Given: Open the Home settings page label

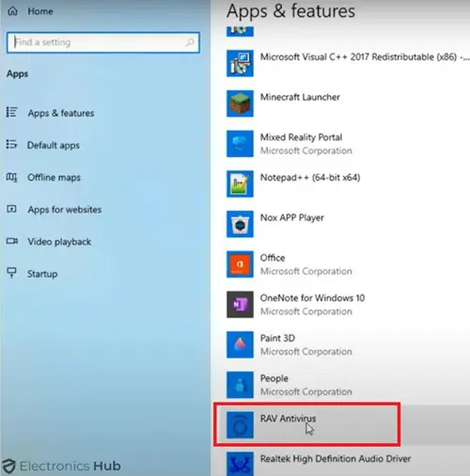Looking at the screenshot, I should pyautogui.click(x=40, y=11).
